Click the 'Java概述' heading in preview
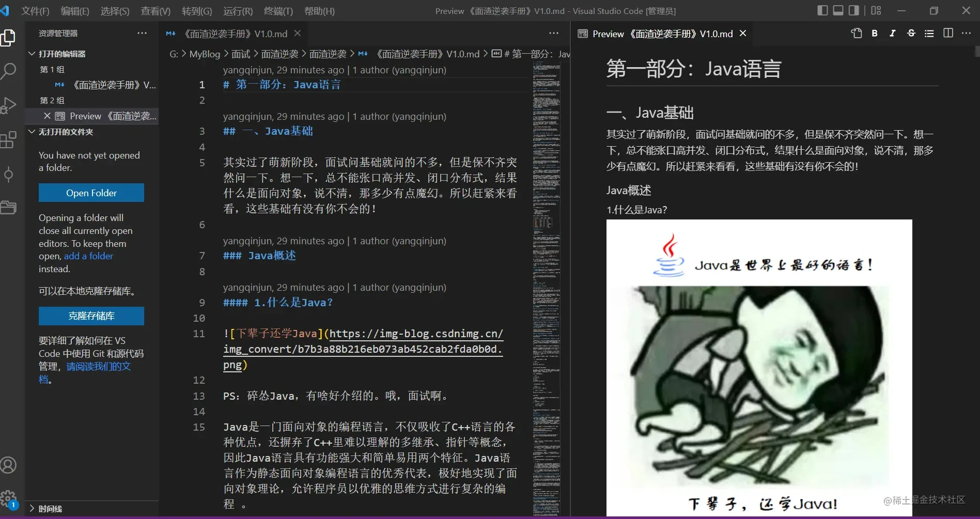 tap(628, 191)
